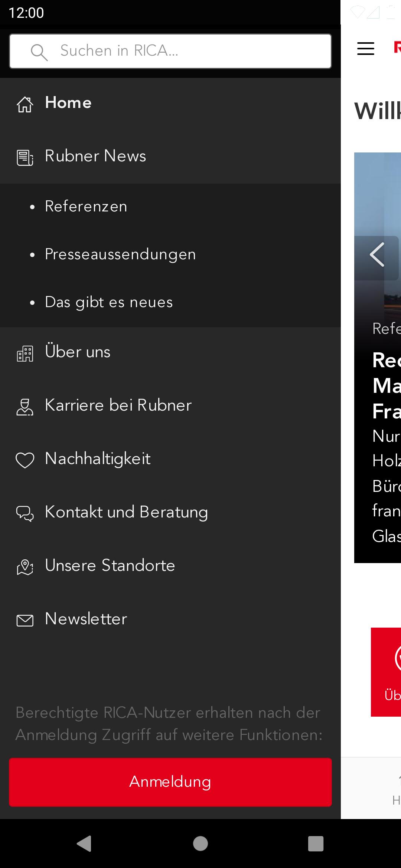Click the Unsere Standorte map pin icon
The height and width of the screenshot is (868, 401).
click(25, 567)
